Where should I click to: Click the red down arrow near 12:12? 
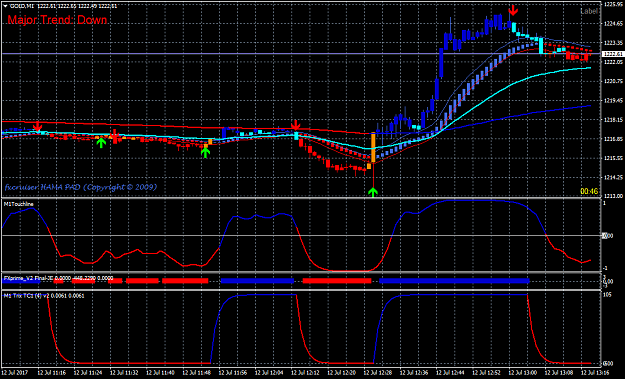tap(295, 125)
